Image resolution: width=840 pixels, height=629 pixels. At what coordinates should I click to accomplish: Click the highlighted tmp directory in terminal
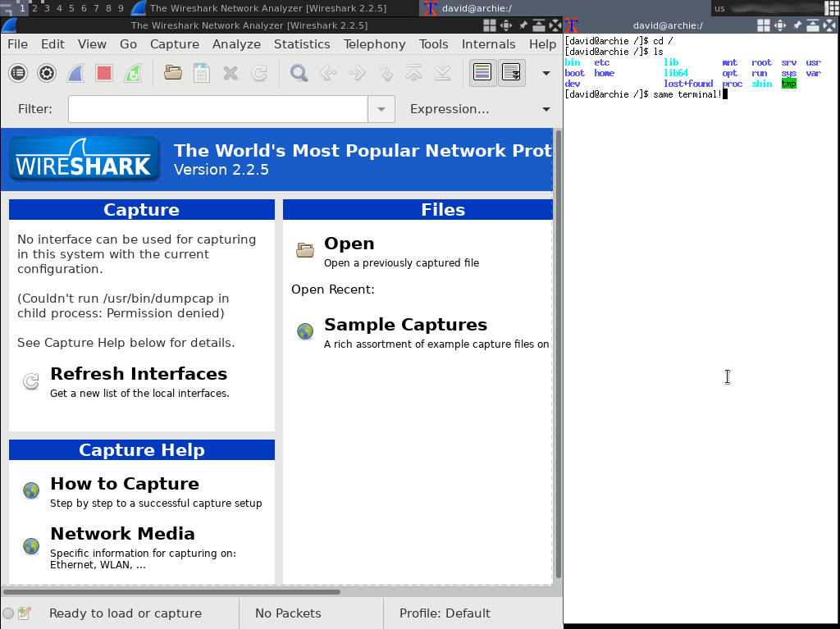788,84
